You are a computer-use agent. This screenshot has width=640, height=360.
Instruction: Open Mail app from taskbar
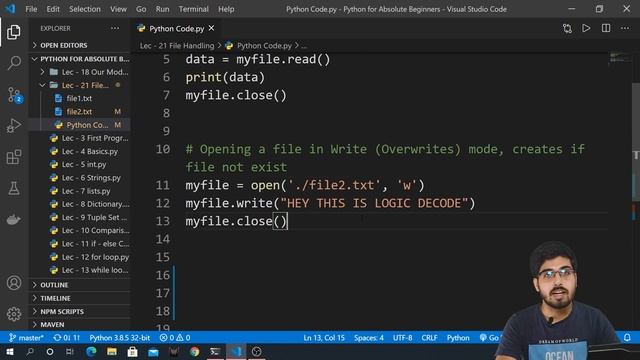[x=153, y=351]
